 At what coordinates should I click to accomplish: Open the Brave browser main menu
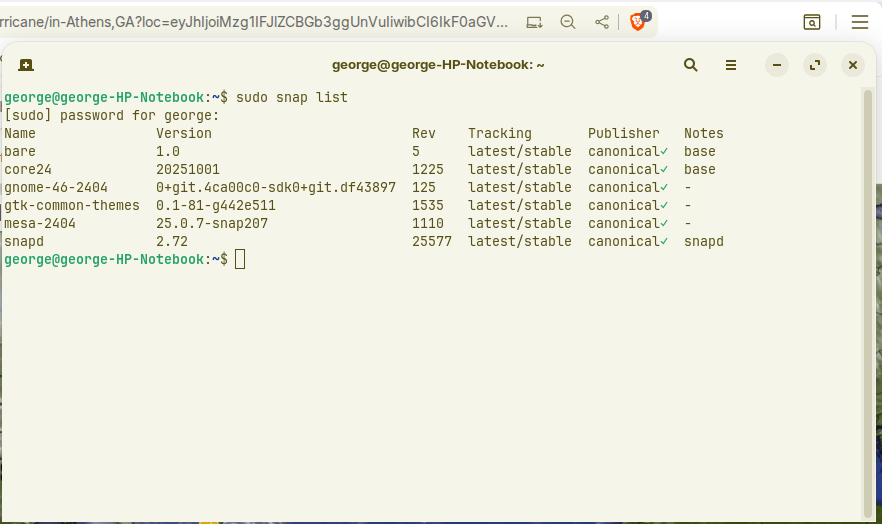click(859, 21)
